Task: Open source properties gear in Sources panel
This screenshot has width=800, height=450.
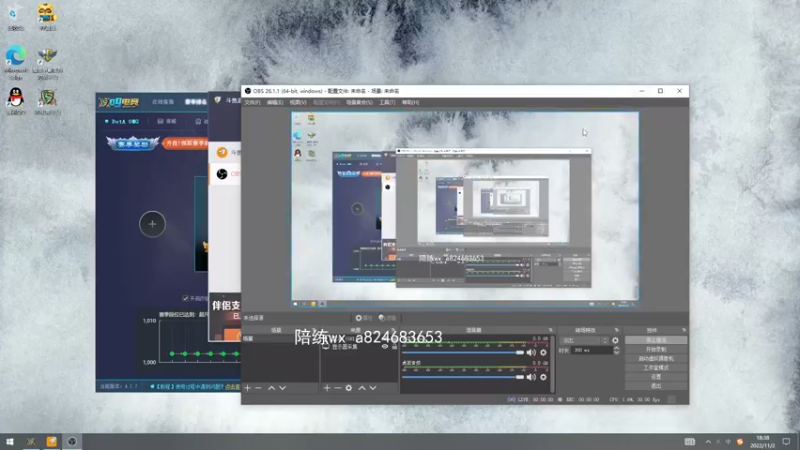Action: [348, 388]
